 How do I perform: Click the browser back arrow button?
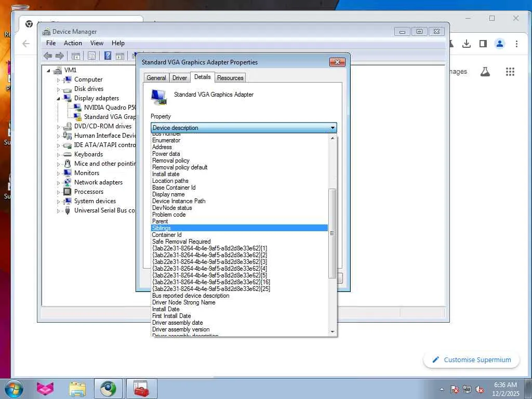26,44
